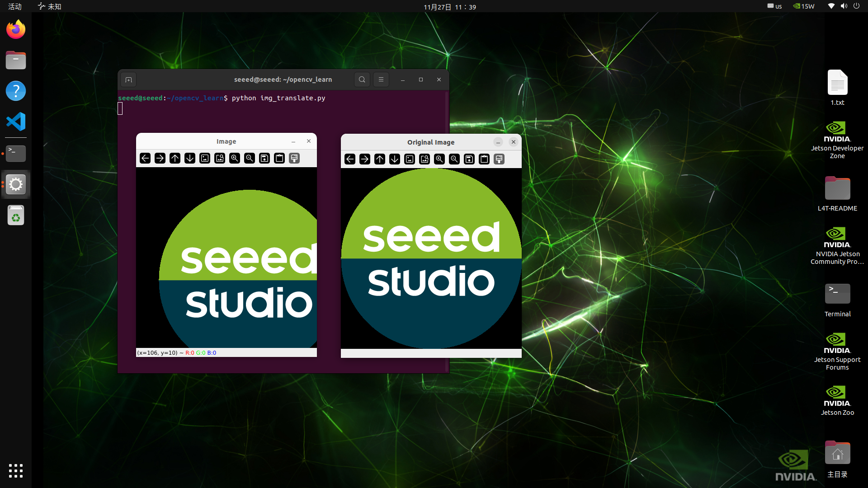Launch Firefox from the dock

[16, 29]
